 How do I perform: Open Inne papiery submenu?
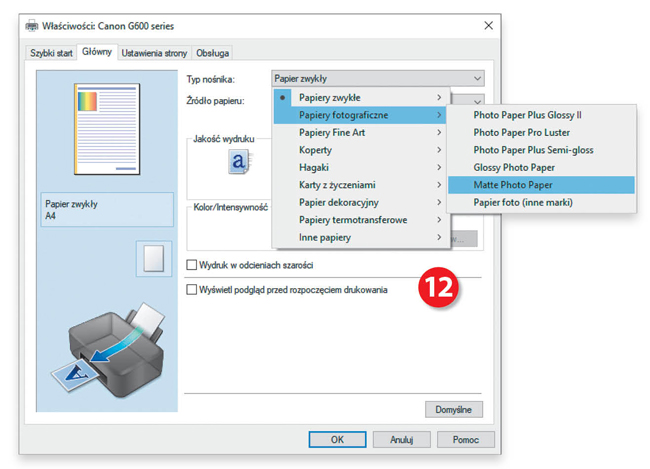pyautogui.click(x=360, y=237)
